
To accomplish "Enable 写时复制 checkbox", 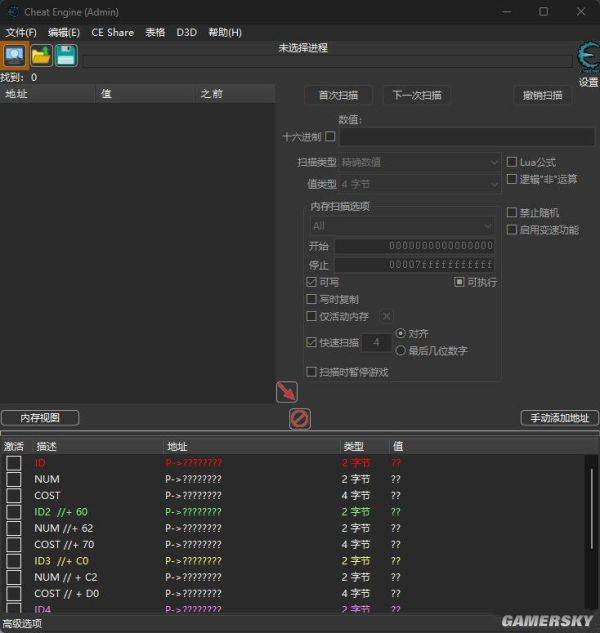I will [311, 299].
